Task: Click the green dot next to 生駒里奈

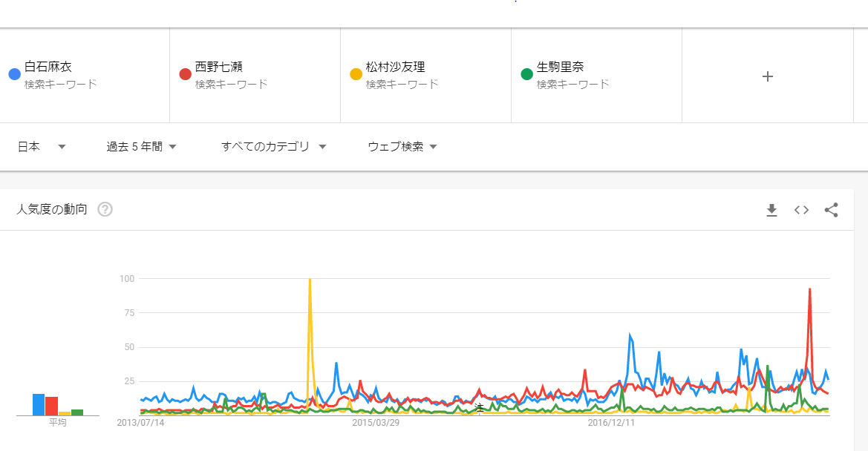Action: click(x=527, y=74)
